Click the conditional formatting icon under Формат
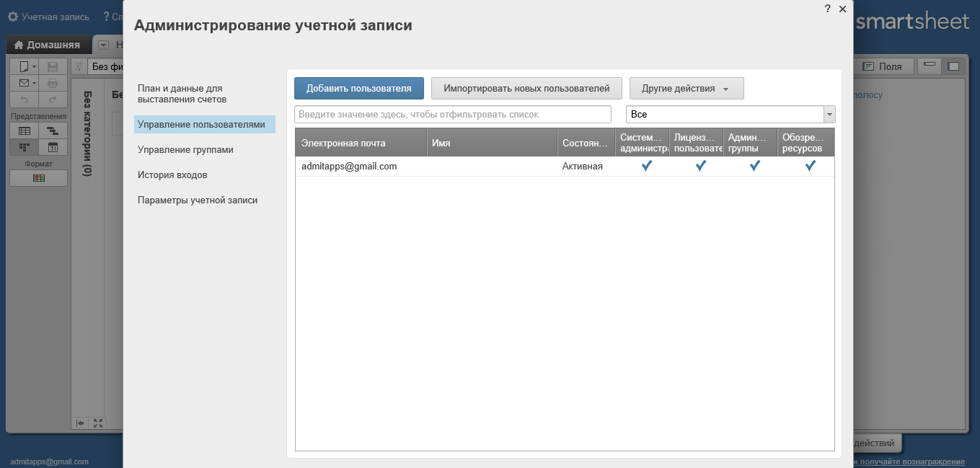Image resolution: width=980 pixels, height=468 pixels. pyautogui.click(x=38, y=178)
